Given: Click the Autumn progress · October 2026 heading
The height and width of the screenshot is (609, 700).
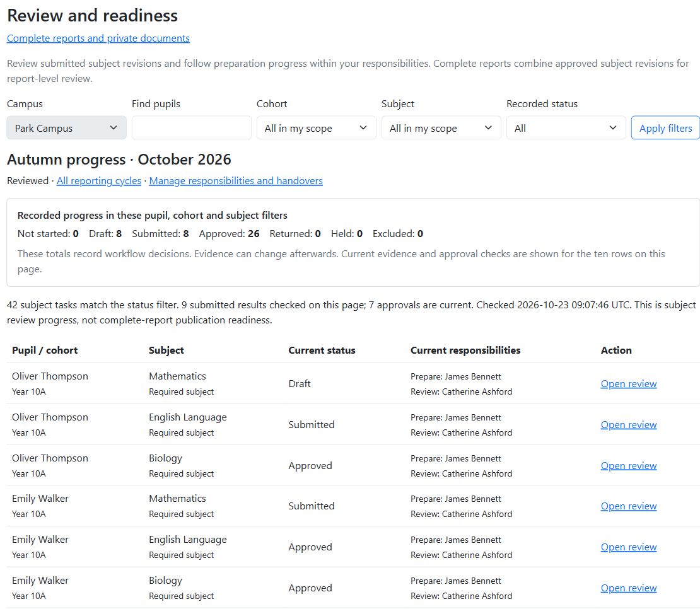Looking at the screenshot, I should [119, 159].
